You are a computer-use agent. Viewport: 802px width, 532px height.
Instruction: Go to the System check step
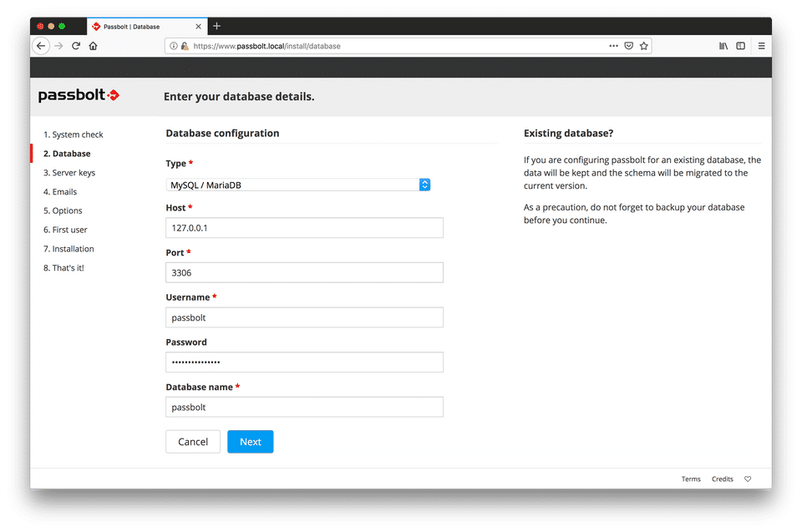tap(74, 134)
